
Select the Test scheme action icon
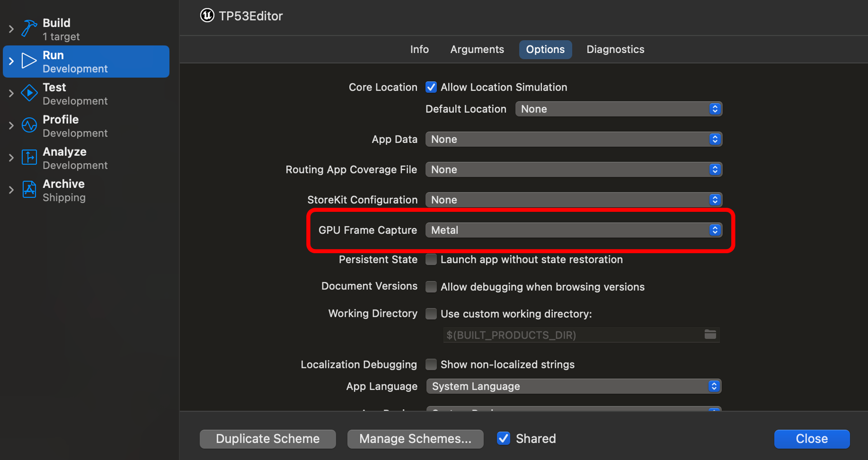(x=29, y=93)
